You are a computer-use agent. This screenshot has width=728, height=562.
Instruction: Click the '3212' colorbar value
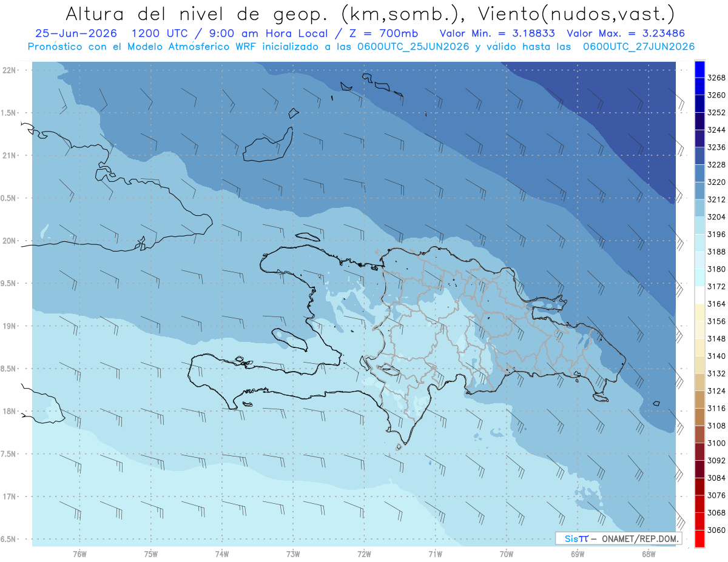716,199
